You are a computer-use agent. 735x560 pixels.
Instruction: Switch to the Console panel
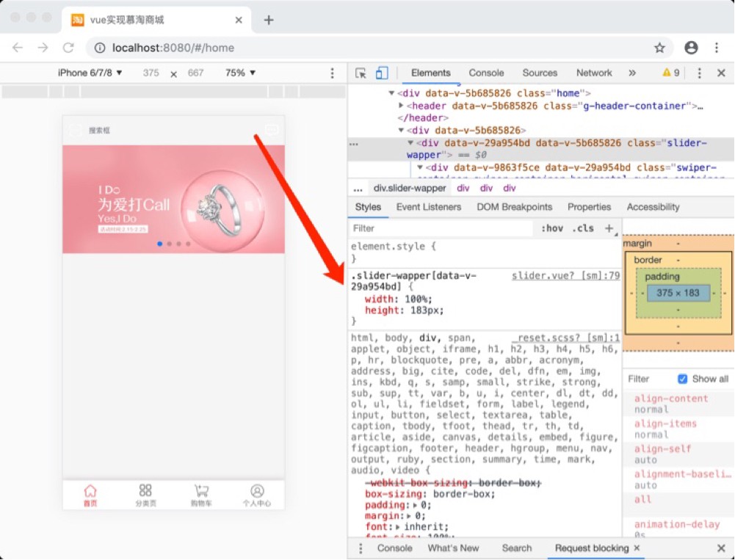(x=486, y=73)
